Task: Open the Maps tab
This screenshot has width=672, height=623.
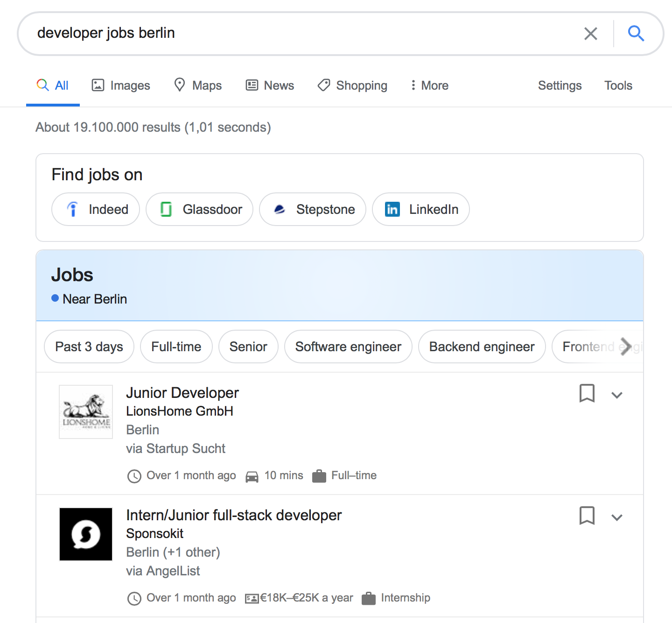Action: point(198,85)
